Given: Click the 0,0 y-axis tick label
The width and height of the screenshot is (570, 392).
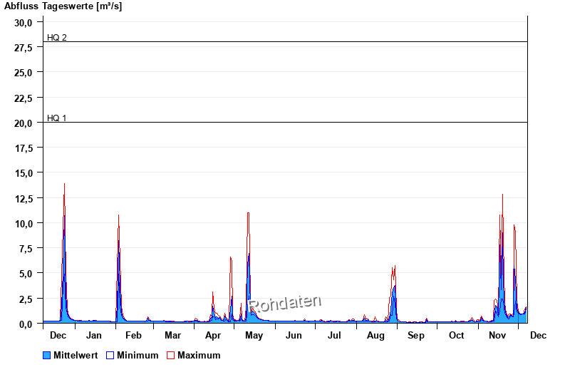Looking at the screenshot, I should click(26, 324).
